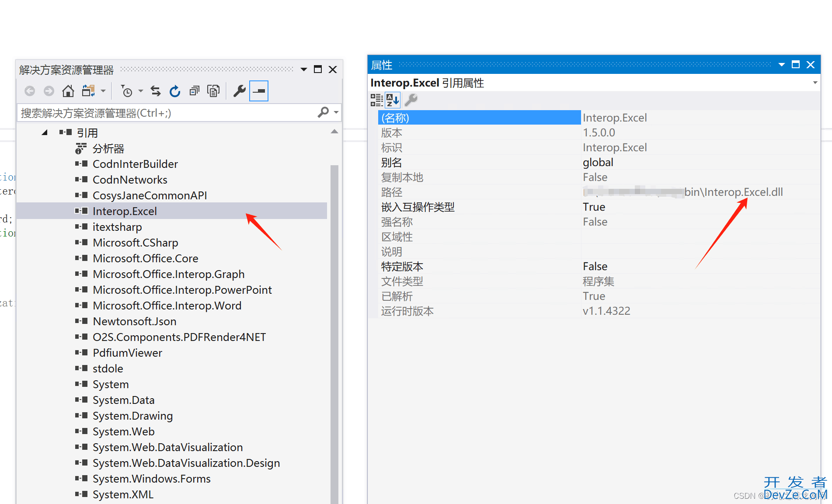Select the Microsoft.Office.Core reference
832x504 pixels.
[x=146, y=258]
